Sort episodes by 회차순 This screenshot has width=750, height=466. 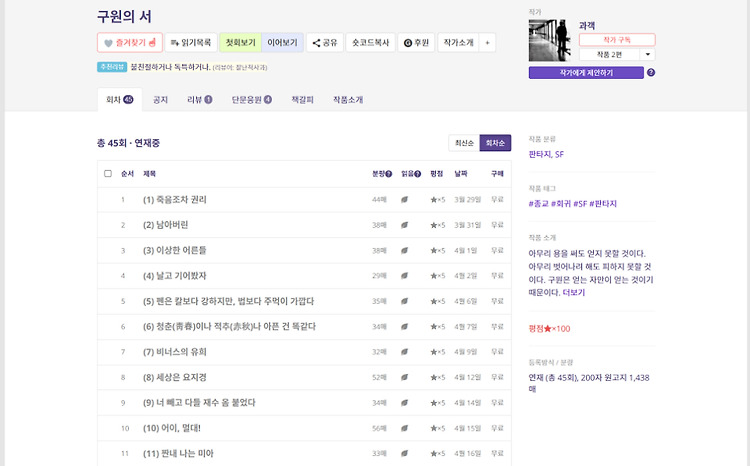coord(495,143)
